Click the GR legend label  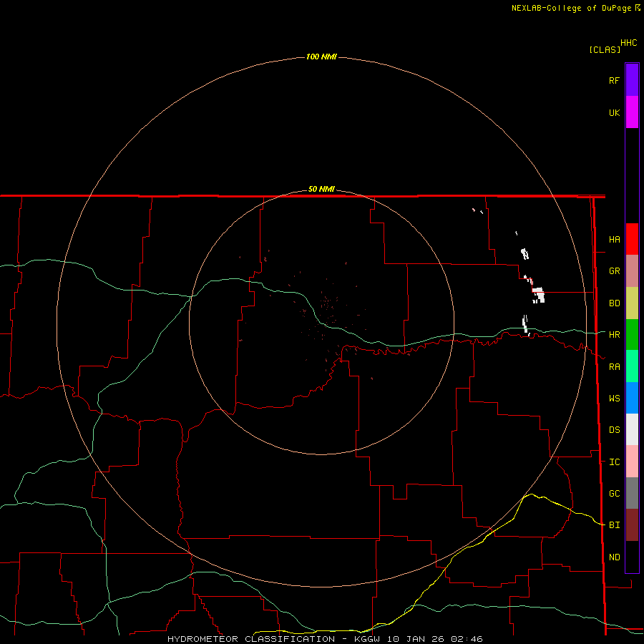tap(614, 271)
